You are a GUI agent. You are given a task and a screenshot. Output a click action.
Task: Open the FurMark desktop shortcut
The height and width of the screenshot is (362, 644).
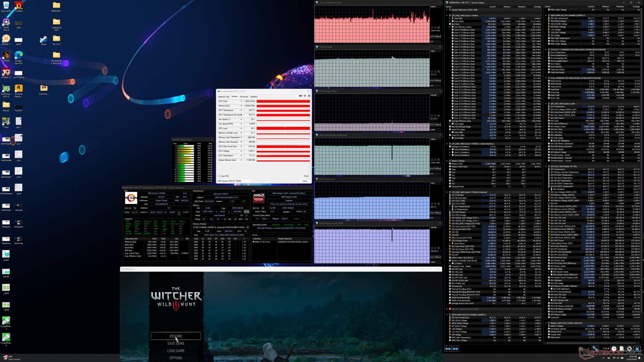click(19, 6)
